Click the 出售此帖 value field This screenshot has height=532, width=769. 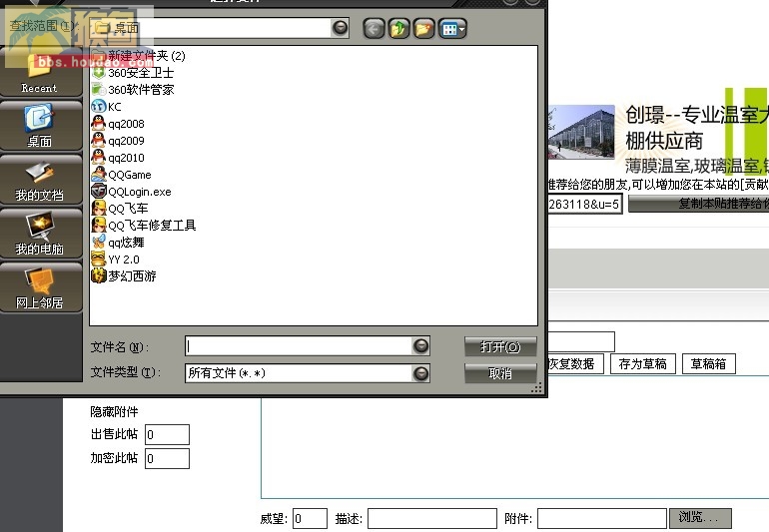[167, 434]
